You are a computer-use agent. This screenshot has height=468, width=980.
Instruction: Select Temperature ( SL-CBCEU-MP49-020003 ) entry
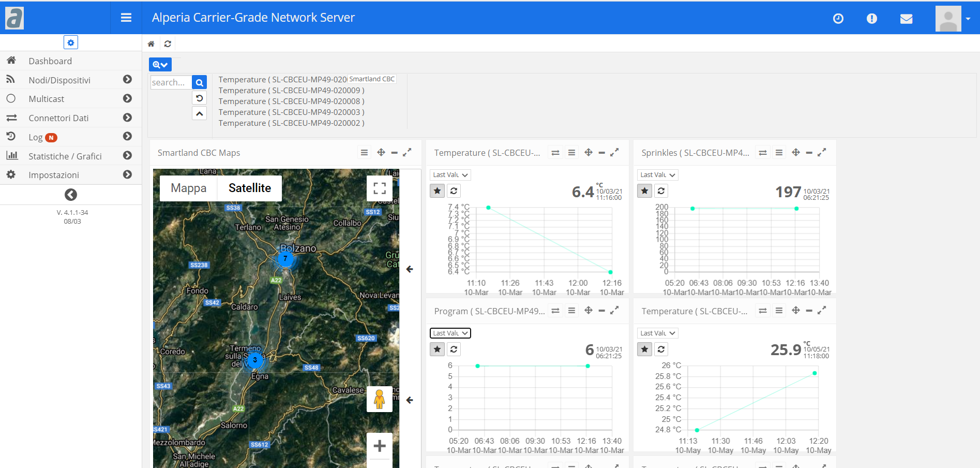292,112
